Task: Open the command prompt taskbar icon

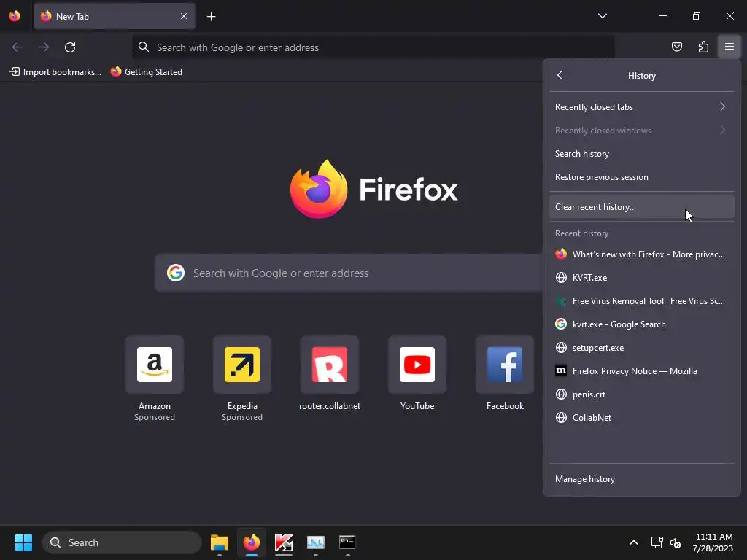Action: (x=347, y=542)
